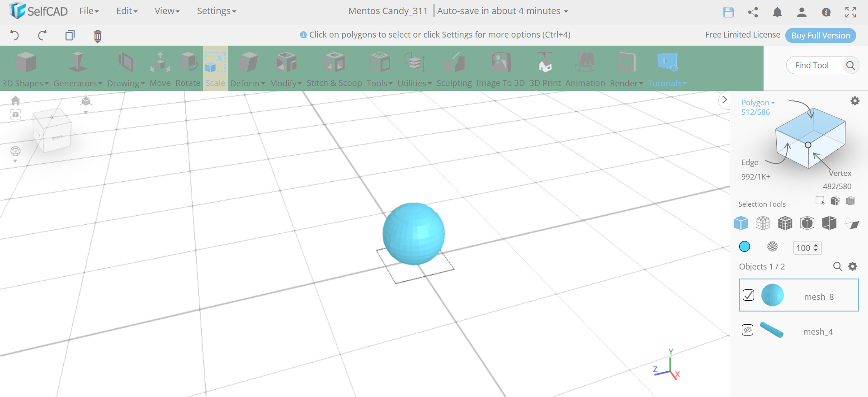Undo the last action
868x397 pixels.
[x=14, y=35]
